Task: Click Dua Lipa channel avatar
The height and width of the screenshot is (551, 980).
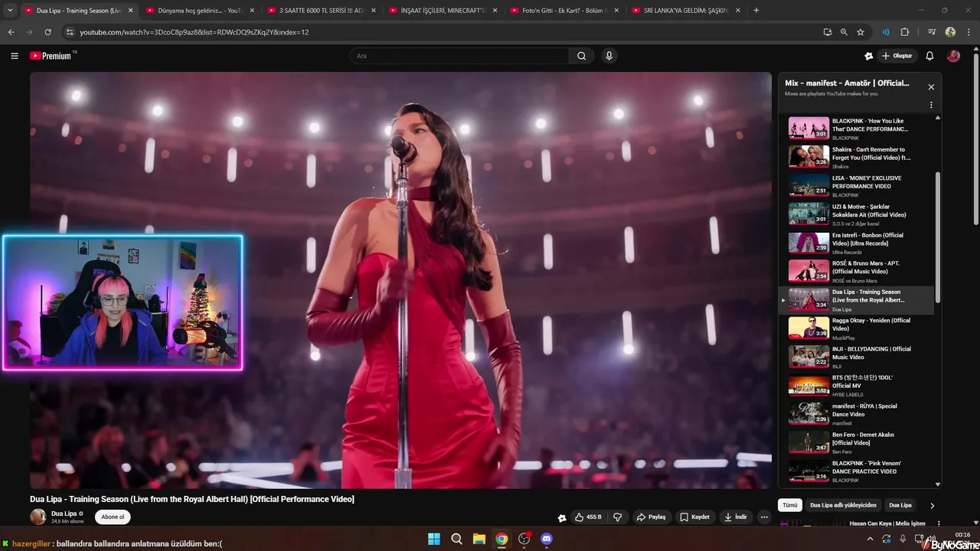Action: tap(38, 517)
